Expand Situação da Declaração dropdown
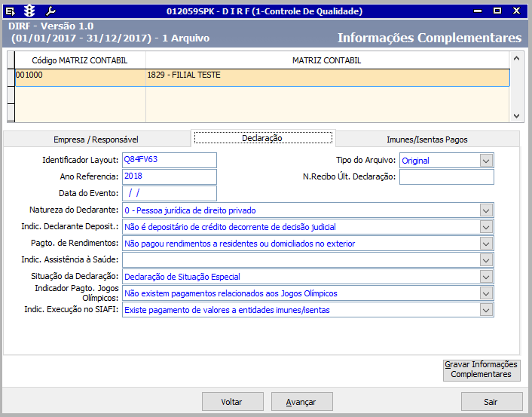The height and width of the screenshot is (417, 532). pyautogui.click(x=486, y=277)
